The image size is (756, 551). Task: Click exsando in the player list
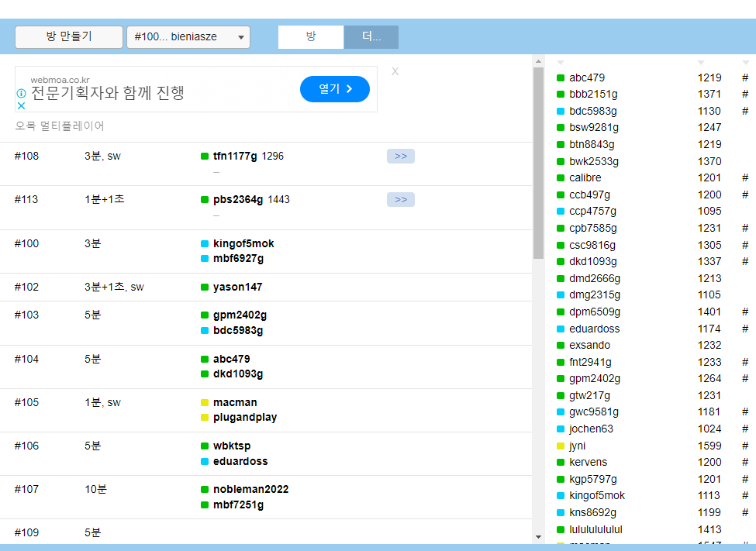589,345
